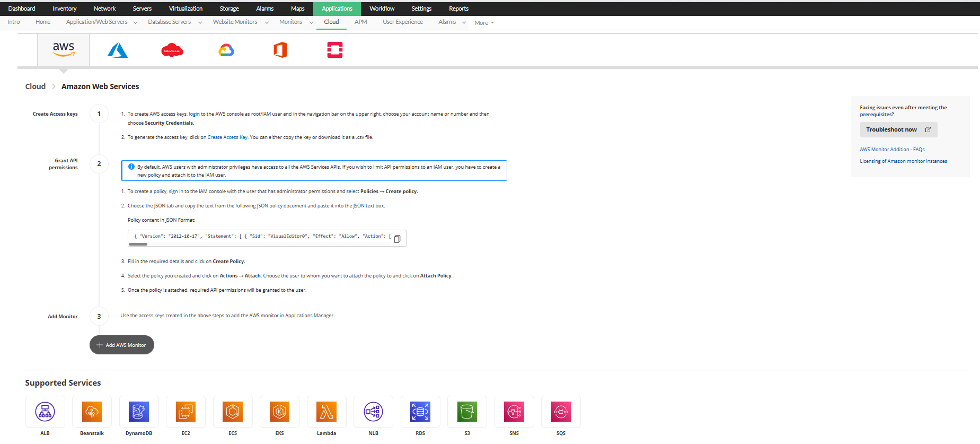Click the EC2 service icon
The height and width of the screenshot is (444, 980).
point(186,412)
